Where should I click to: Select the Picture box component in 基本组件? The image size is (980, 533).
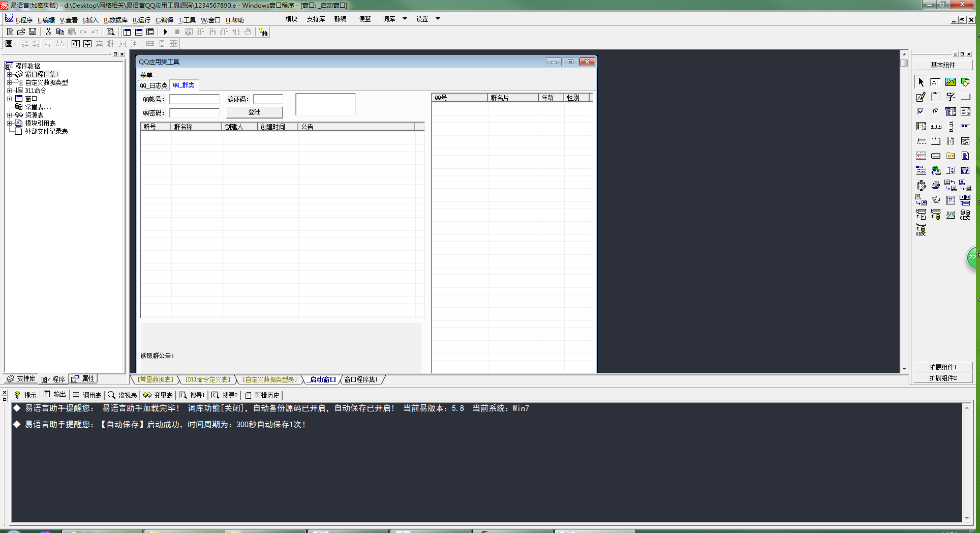(951, 82)
